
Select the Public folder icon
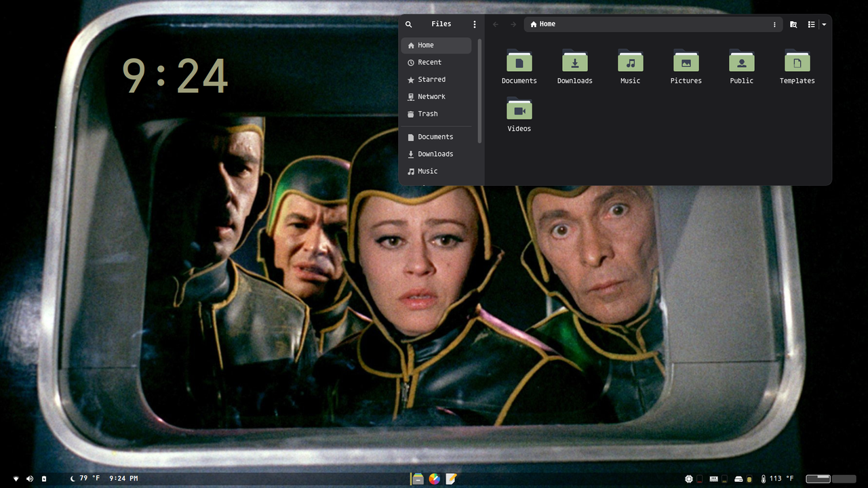click(742, 61)
